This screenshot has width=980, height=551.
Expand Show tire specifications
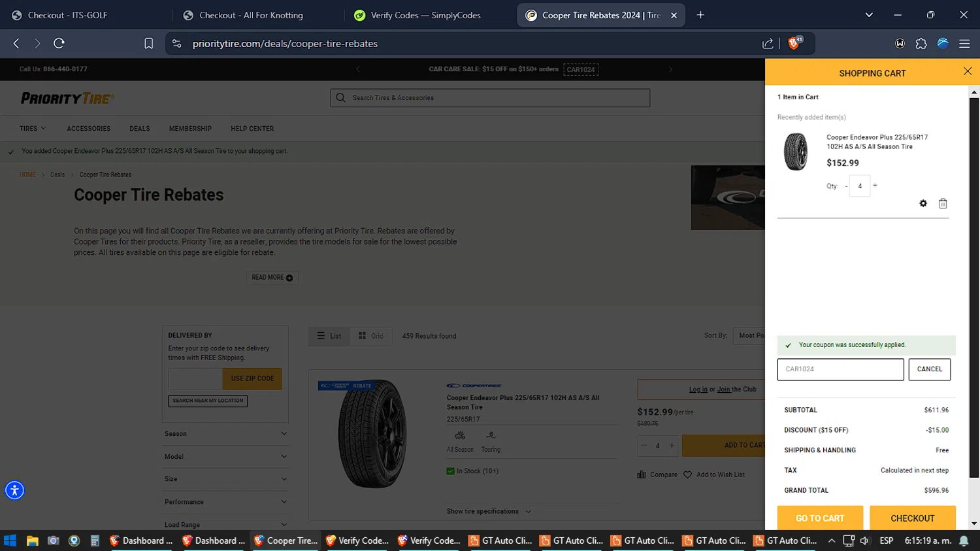[489, 512]
